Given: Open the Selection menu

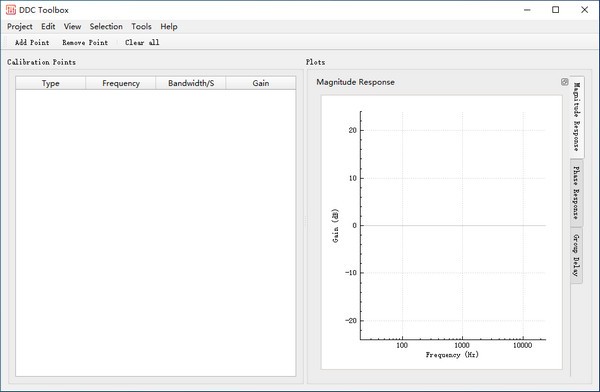Looking at the screenshot, I should (106, 26).
